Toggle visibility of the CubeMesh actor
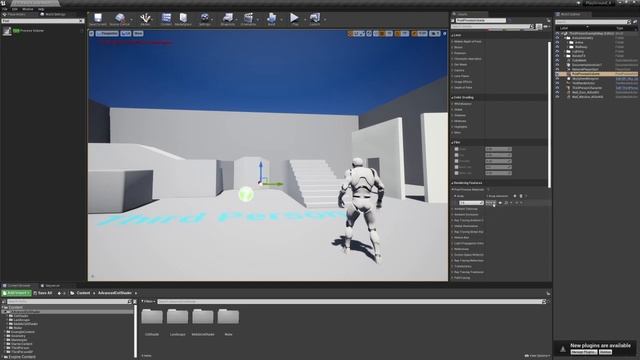The height and width of the screenshot is (360, 640). (x=558, y=60)
